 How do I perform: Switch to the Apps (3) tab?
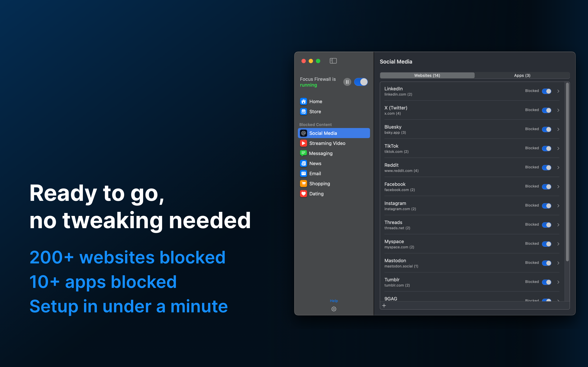tap(522, 75)
